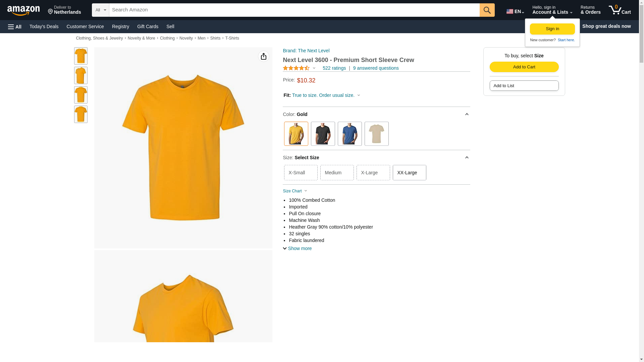Click the Deliver to Netherlands location icon
This screenshot has width=644, height=362.
coord(51,12)
